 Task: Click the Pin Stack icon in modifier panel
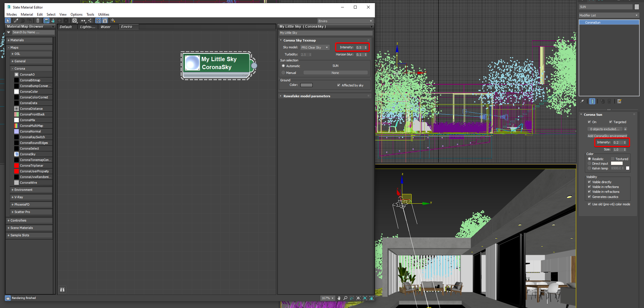582,101
